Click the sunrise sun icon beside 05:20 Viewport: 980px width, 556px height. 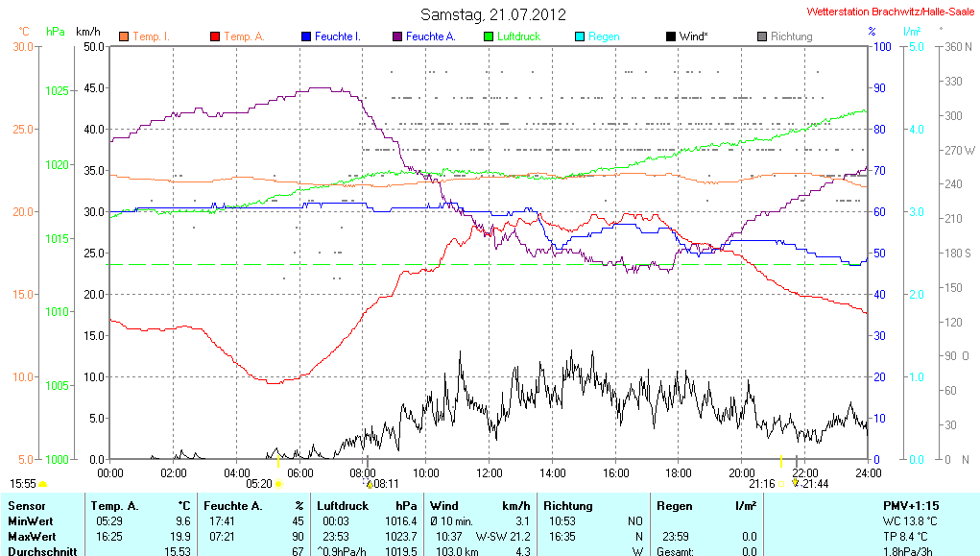pos(278,484)
